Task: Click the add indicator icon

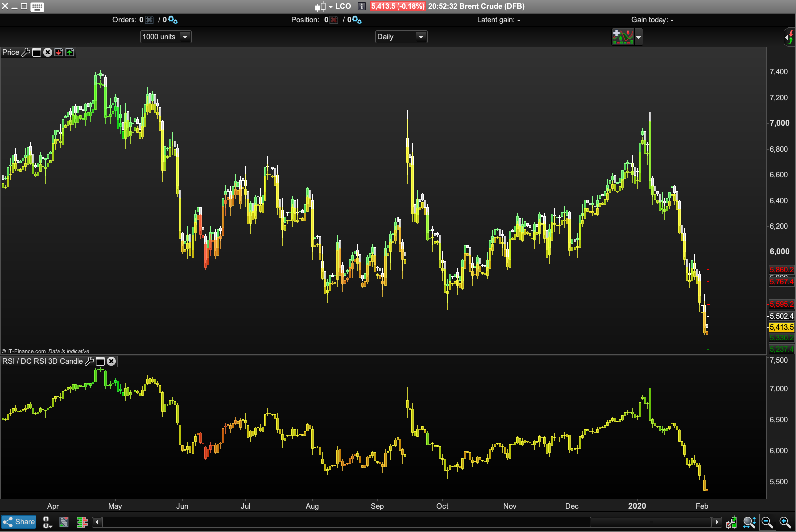Action: click(623, 37)
